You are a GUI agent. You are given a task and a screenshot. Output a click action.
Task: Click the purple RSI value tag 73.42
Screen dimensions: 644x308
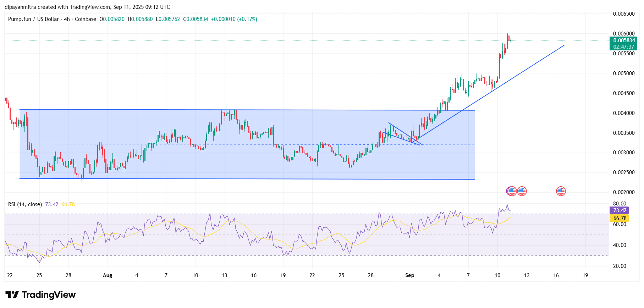(x=619, y=210)
